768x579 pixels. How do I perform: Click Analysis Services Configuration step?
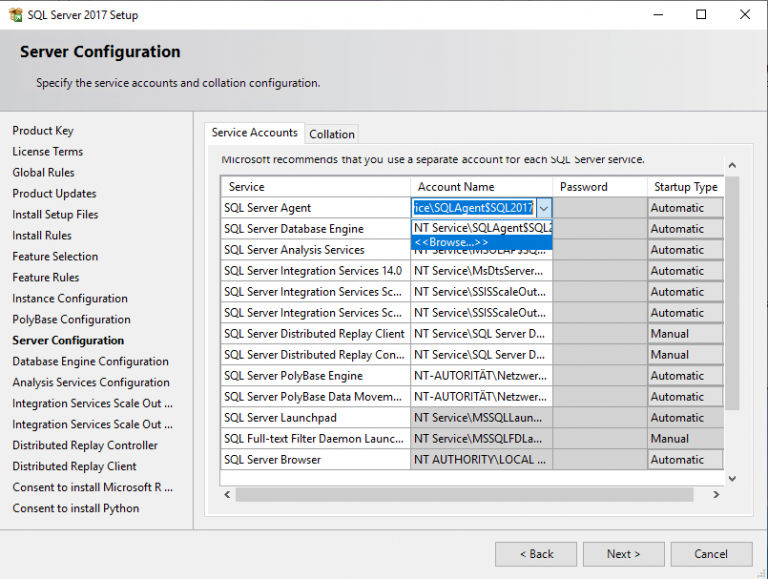pos(91,383)
